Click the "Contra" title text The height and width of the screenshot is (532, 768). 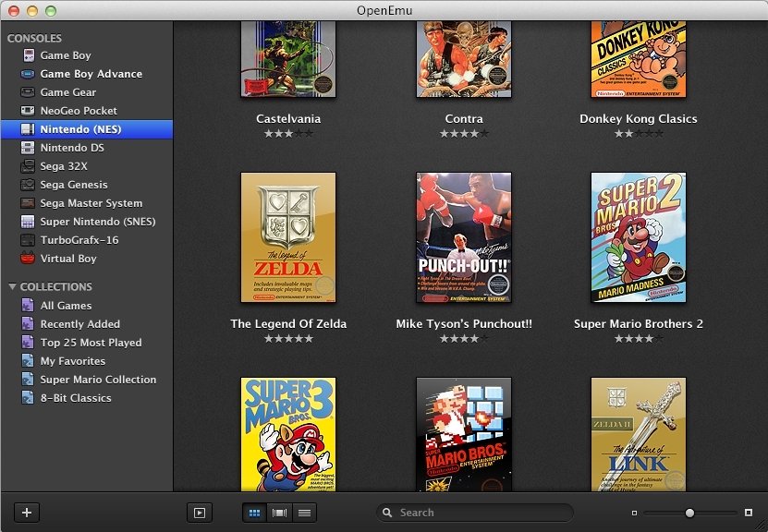point(464,119)
